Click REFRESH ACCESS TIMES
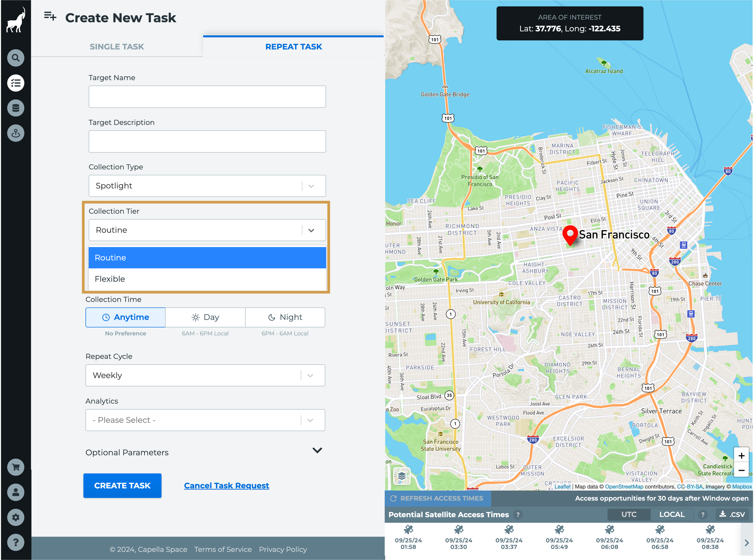 (x=437, y=499)
